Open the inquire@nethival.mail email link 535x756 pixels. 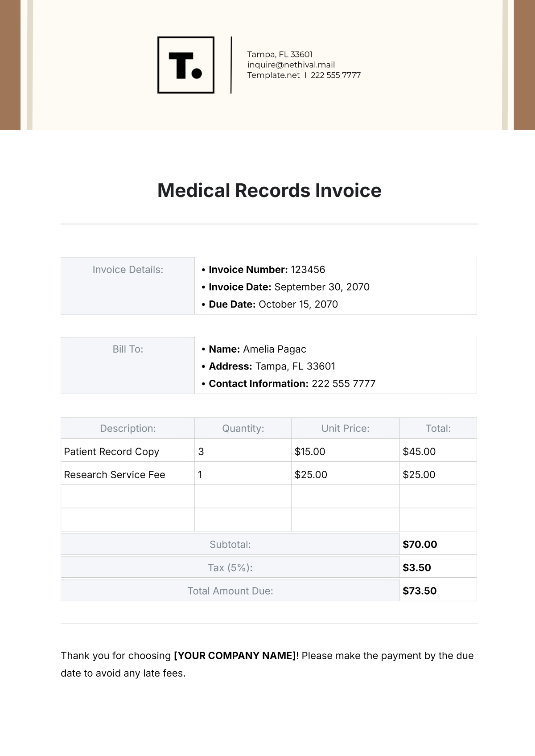pyautogui.click(x=291, y=65)
